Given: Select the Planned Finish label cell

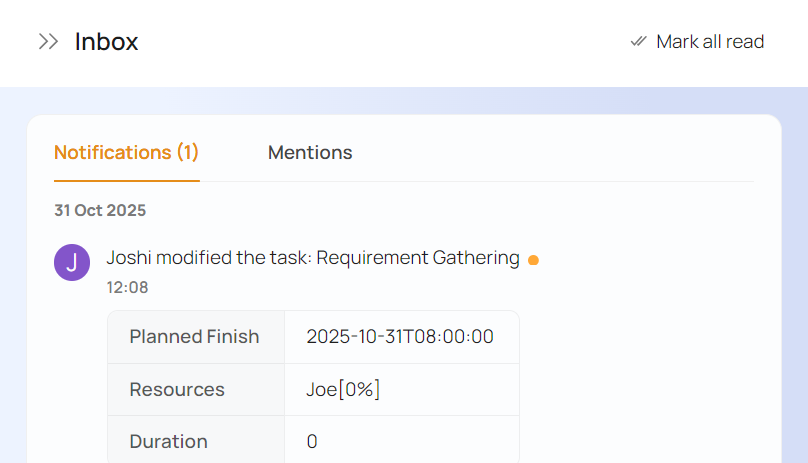Looking at the screenshot, I should pyautogui.click(x=194, y=337).
